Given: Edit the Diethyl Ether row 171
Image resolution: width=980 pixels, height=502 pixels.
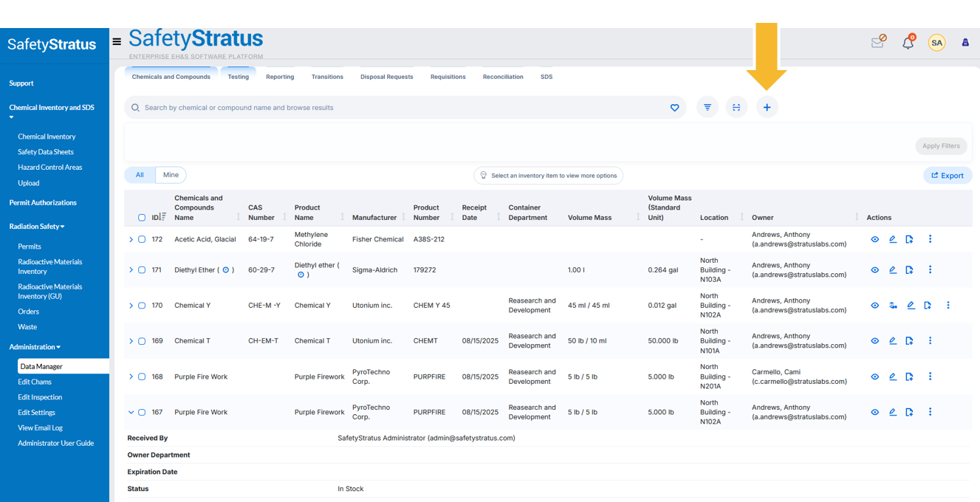Looking at the screenshot, I should [x=893, y=270].
